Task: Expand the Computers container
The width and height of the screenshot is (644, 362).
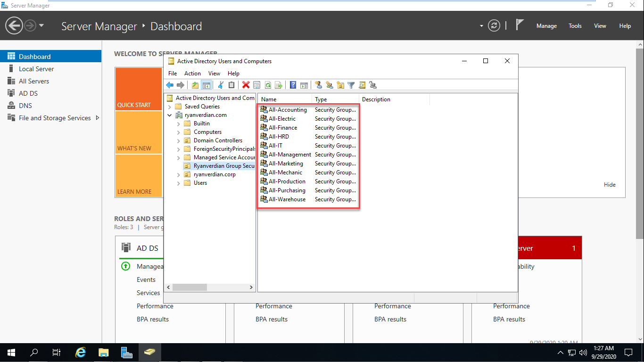Action: [x=179, y=132]
